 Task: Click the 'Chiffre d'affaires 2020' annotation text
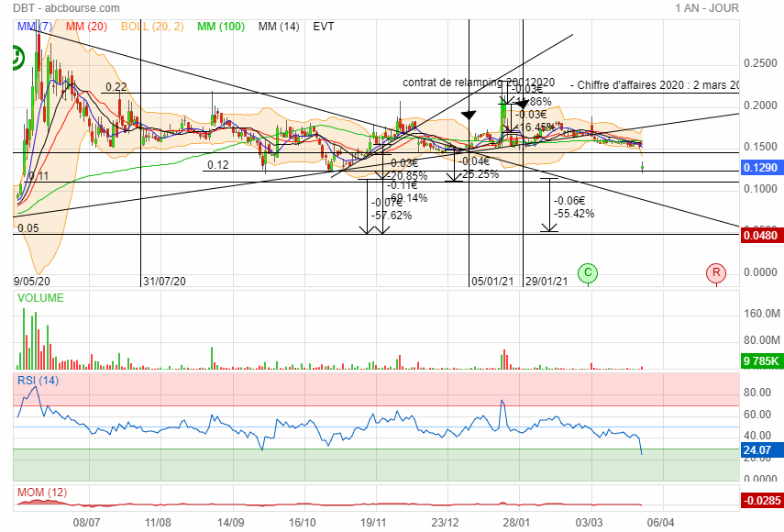coord(655,85)
